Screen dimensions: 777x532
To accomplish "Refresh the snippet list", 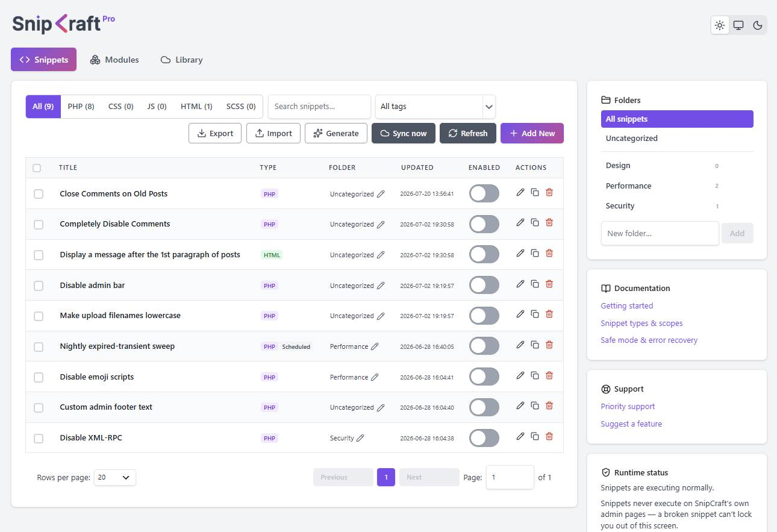I will coord(468,133).
